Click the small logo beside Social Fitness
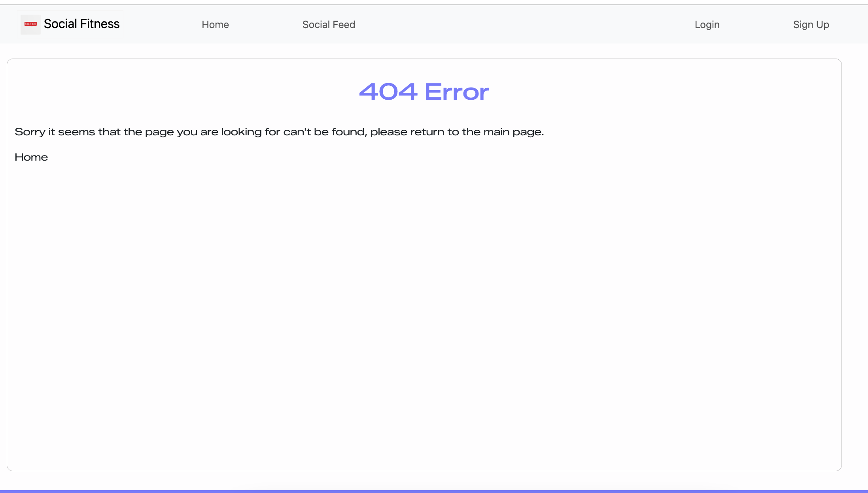Screen dimensions: 868x493 [30, 24]
